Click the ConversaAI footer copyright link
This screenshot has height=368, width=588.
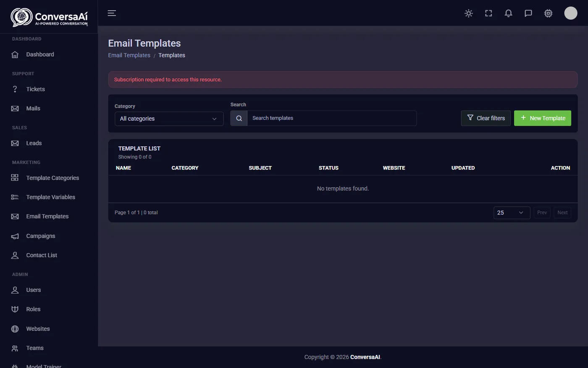click(x=365, y=357)
